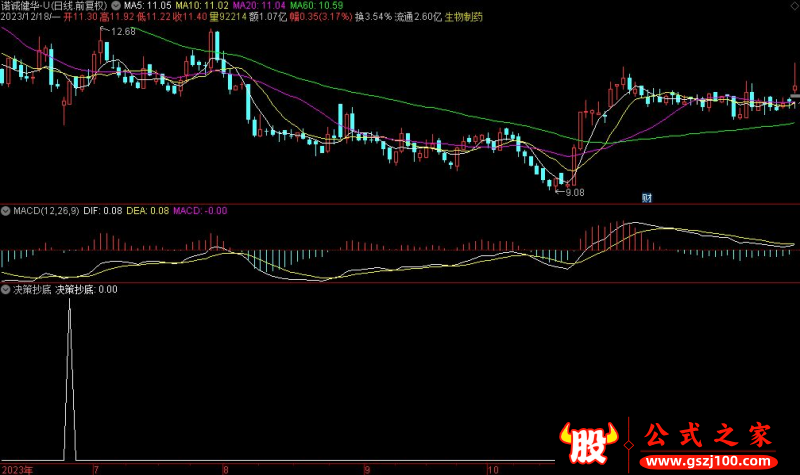Open the MACD indicator dropdown arrow
The height and width of the screenshot is (475, 800).
coord(5,211)
